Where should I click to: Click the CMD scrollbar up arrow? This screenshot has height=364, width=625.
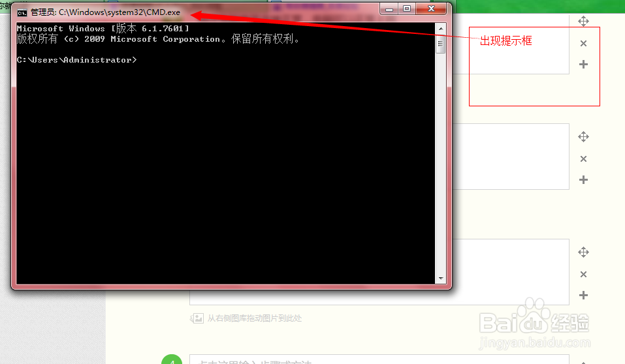coord(440,29)
